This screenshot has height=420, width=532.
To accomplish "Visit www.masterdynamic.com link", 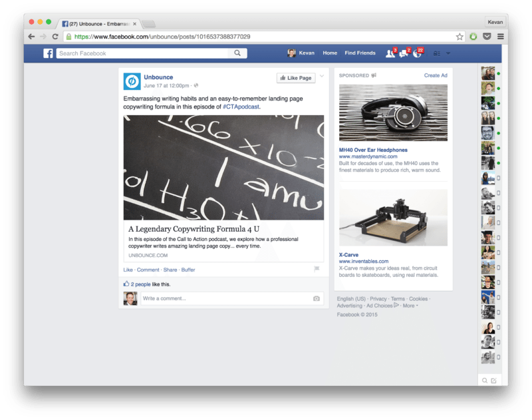I will tap(368, 156).
